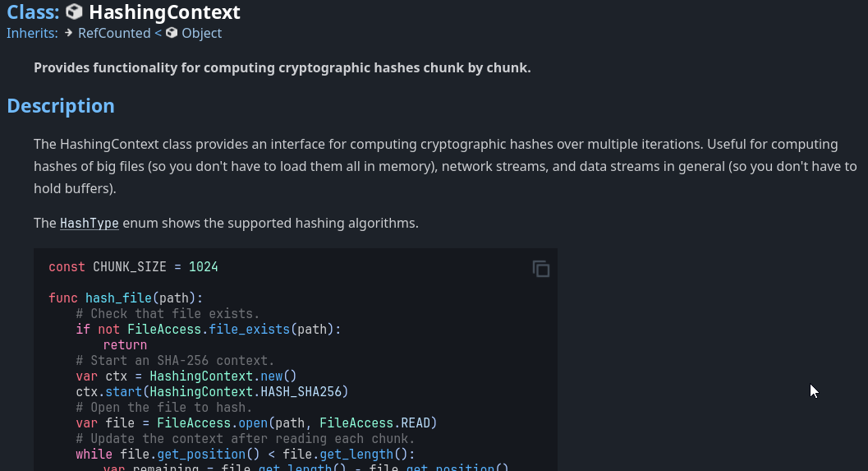Click the cube icon next to Object

[172, 33]
